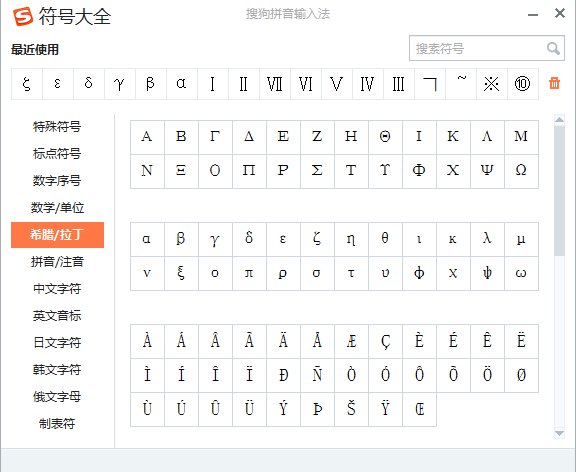Insert uppercase Greek Sigma Σ

click(x=317, y=171)
